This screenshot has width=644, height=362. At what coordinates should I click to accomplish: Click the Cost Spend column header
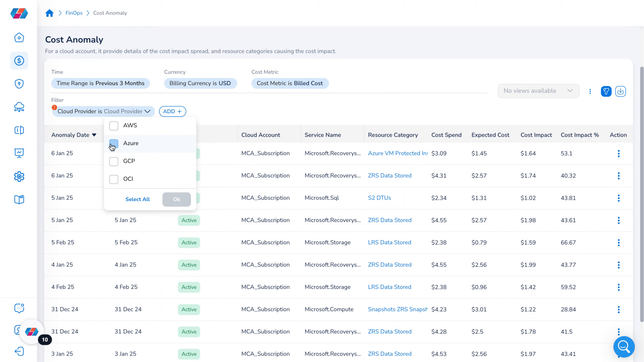446,135
